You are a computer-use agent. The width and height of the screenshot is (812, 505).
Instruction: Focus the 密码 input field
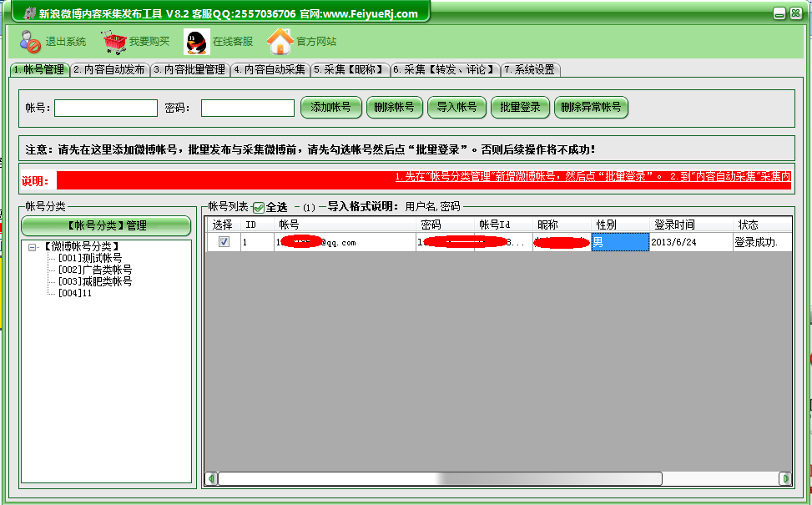pyautogui.click(x=248, y=109)
